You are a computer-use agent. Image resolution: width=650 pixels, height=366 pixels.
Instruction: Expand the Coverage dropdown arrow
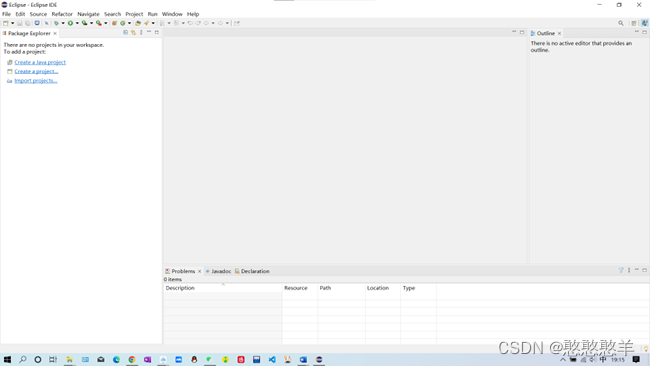tap(91, 23)
